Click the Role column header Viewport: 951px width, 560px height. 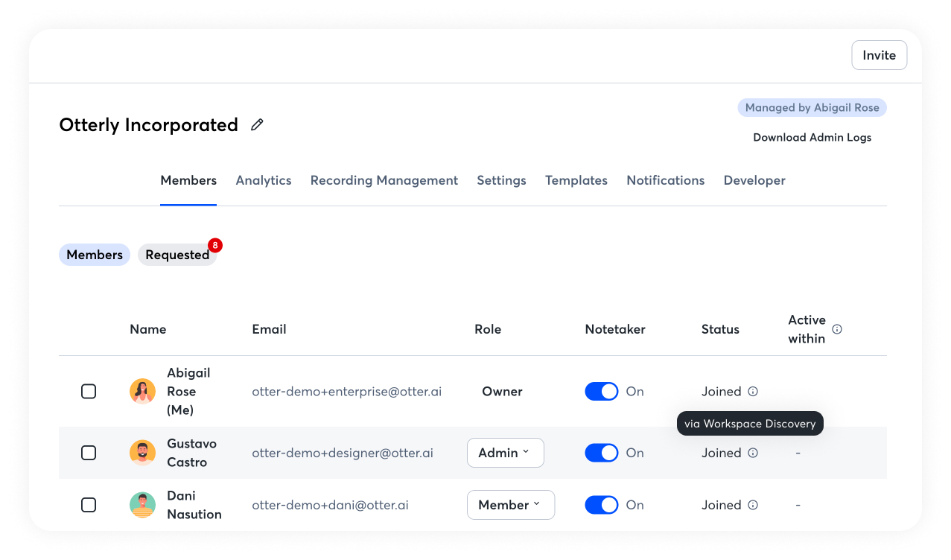click(x=488, y=329)
